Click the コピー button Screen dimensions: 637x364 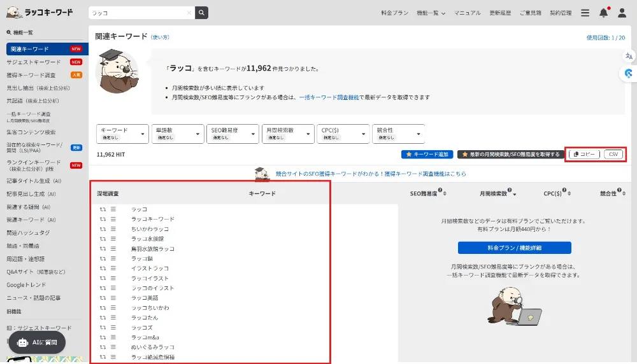584,154
